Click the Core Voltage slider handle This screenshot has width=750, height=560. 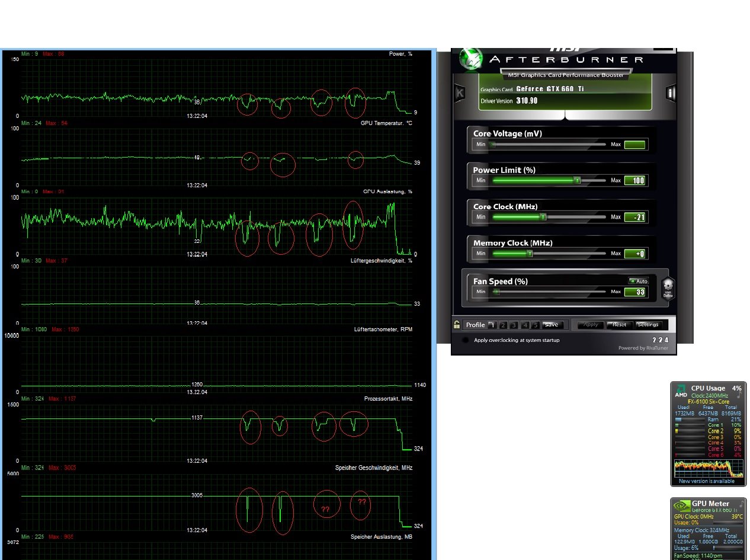click(x=492, y=144)
